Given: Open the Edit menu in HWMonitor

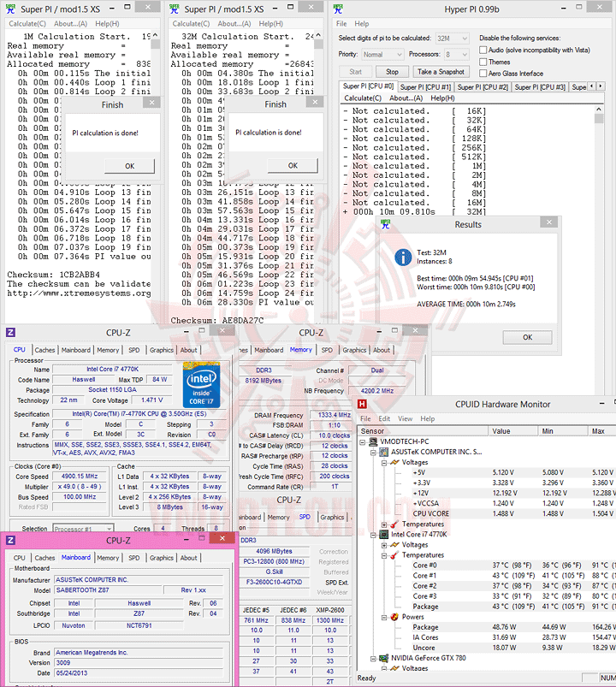Looking at the screenshot, I should pyautogui.click(x=384, y=418).
